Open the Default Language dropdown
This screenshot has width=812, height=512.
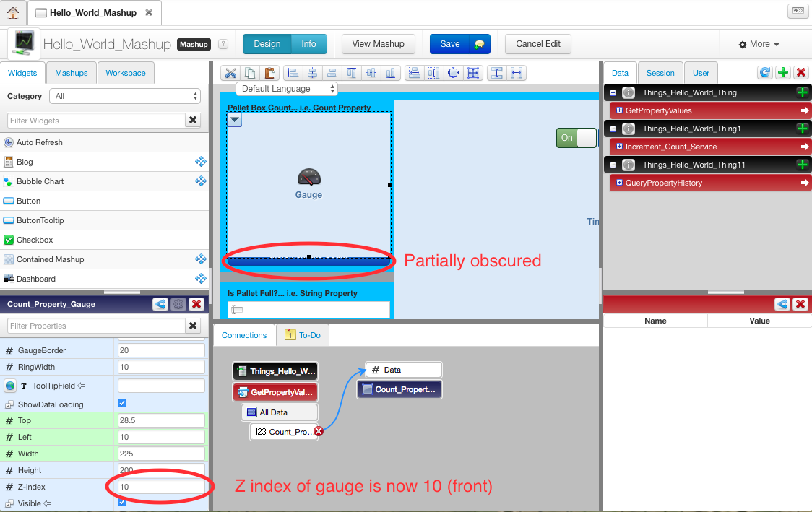click(x=286, y=89)
